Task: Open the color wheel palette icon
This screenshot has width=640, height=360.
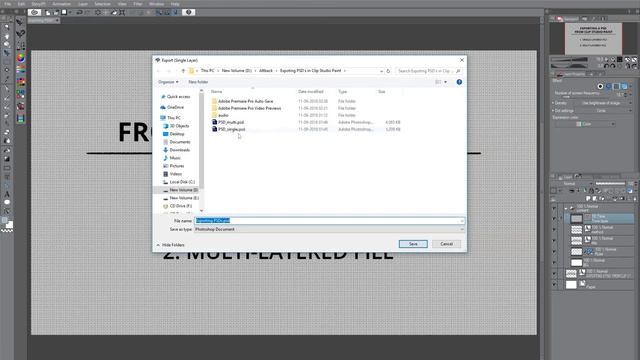Action: click(20, 58)
